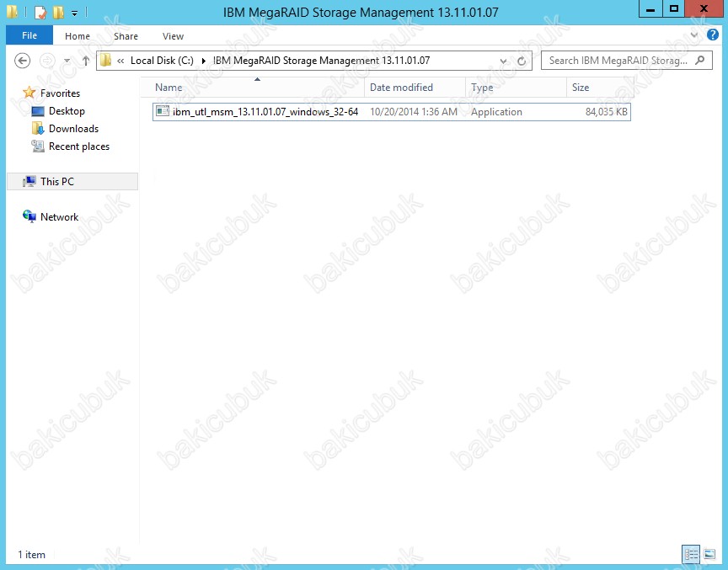Expand the ribbon with the chevron
Viewport: 728px width, 570px height.
click(x=693, y=35)
